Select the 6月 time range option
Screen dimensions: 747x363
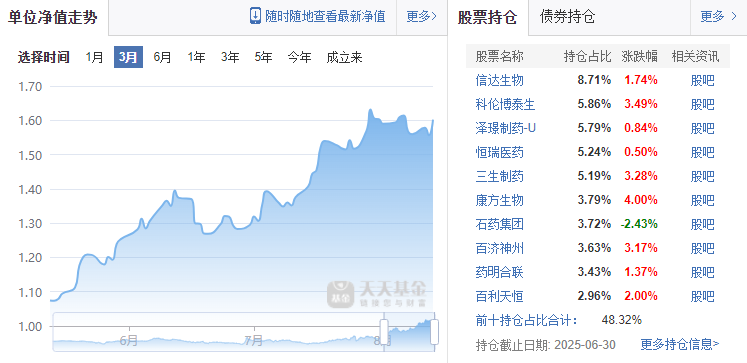click(162, 57)
